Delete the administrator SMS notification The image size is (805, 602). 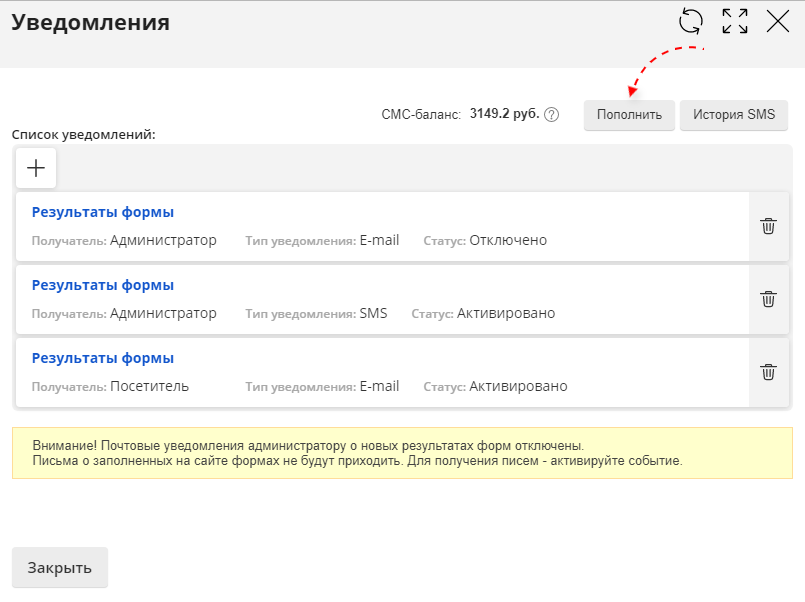(x=768, y=299)
